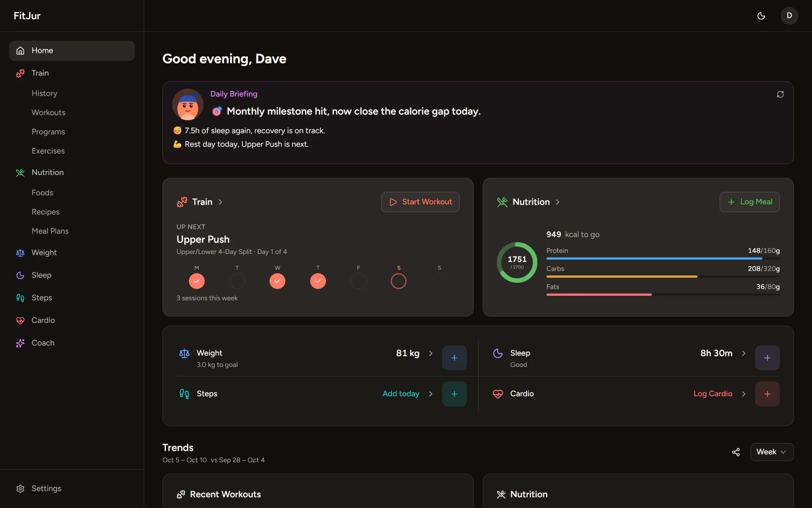812x508 pixels.
Task: Click the Weight scale icon in the sidebar
Action: pos(20,253)
